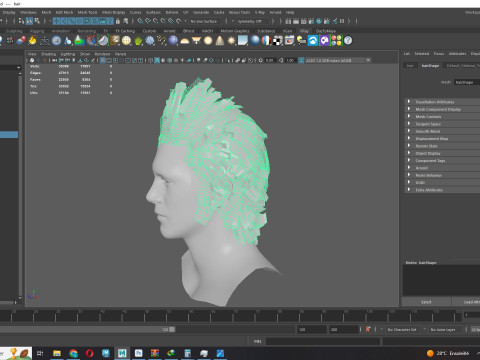Click the Notes hairShape text area
Screen dimensions: 480x360
(441, 280)
